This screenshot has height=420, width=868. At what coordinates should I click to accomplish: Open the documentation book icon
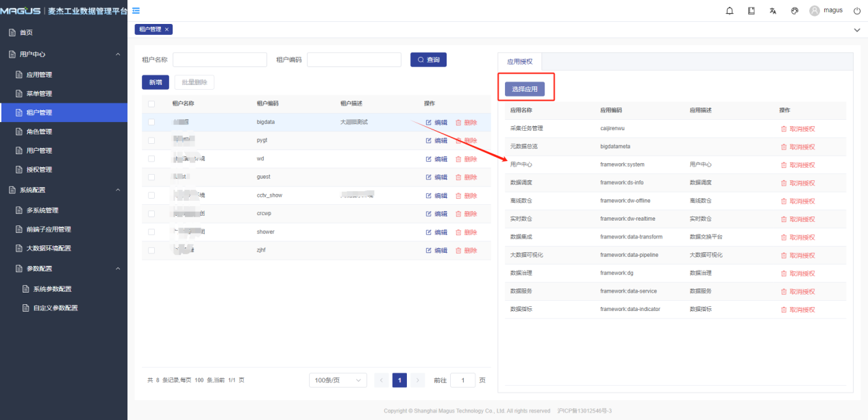click(752, 11)
